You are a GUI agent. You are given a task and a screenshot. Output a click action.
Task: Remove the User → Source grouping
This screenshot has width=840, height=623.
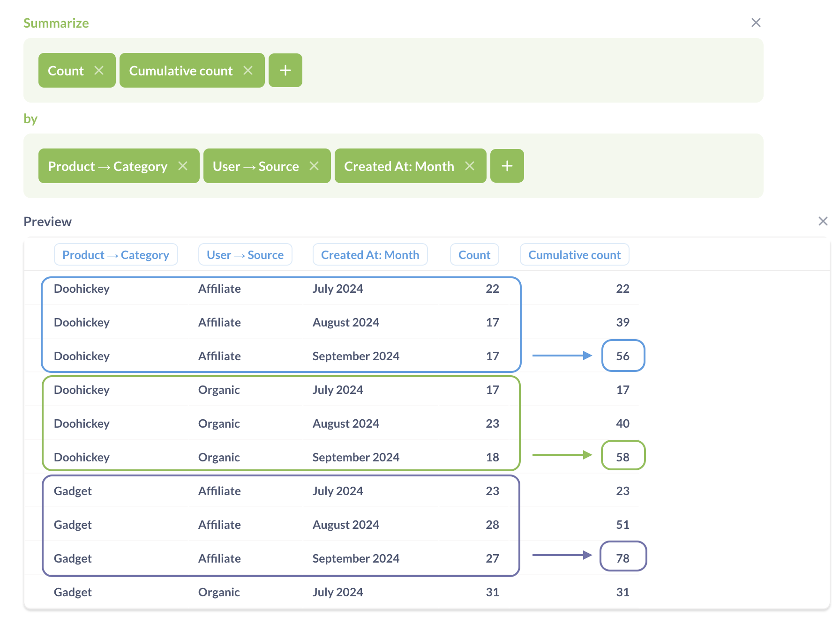[315, 166]
